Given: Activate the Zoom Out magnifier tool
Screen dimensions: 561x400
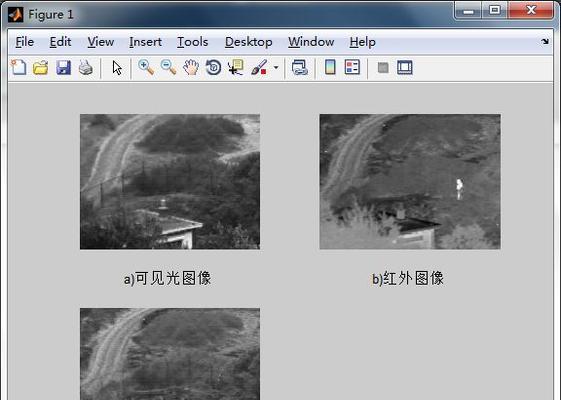Looking at the screenshot, I should 168,67.
